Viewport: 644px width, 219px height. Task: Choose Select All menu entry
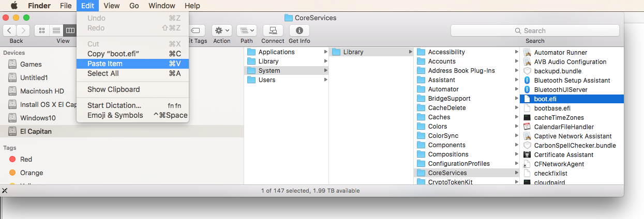point(133,73)
